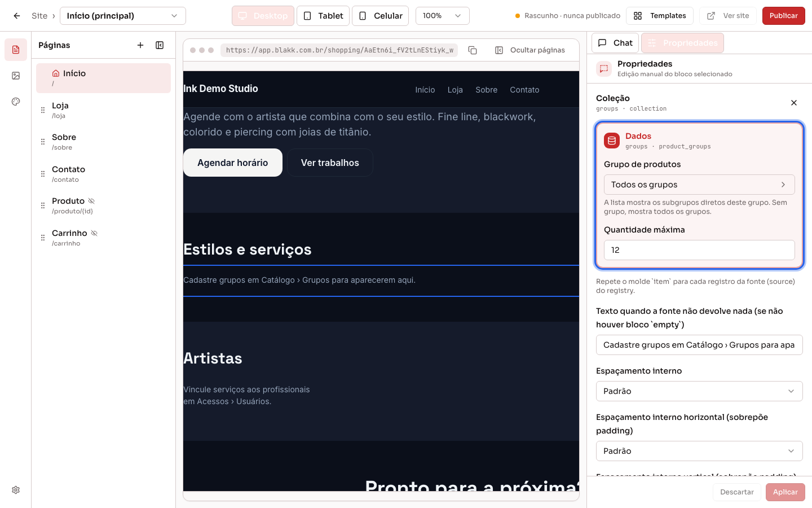The image size is (812, 508).
Task: Select Início page in page list
Action: pos(103,78)
